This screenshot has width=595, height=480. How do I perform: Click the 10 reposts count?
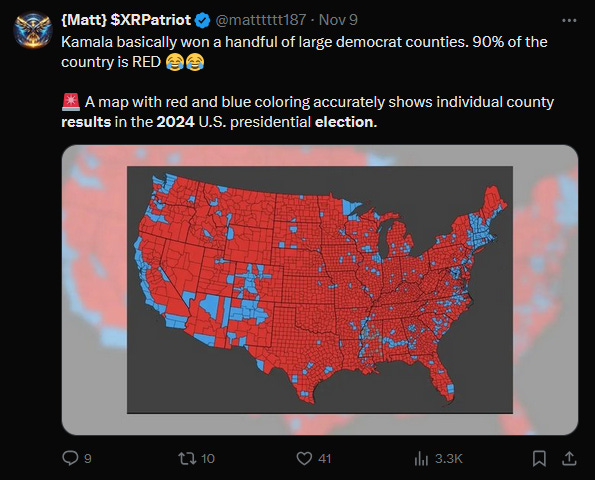208,459
